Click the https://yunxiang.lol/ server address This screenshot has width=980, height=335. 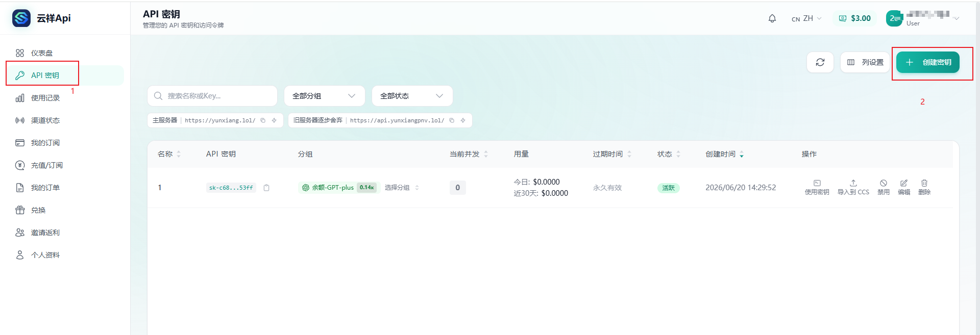pyautogui.click(x=220, y=120)
